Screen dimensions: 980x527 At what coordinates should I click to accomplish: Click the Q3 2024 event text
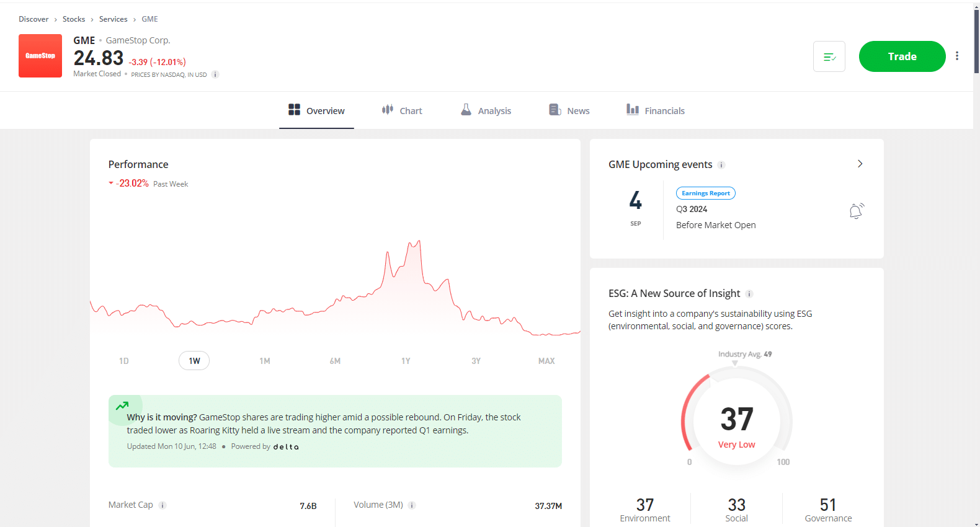coord(692,210)
